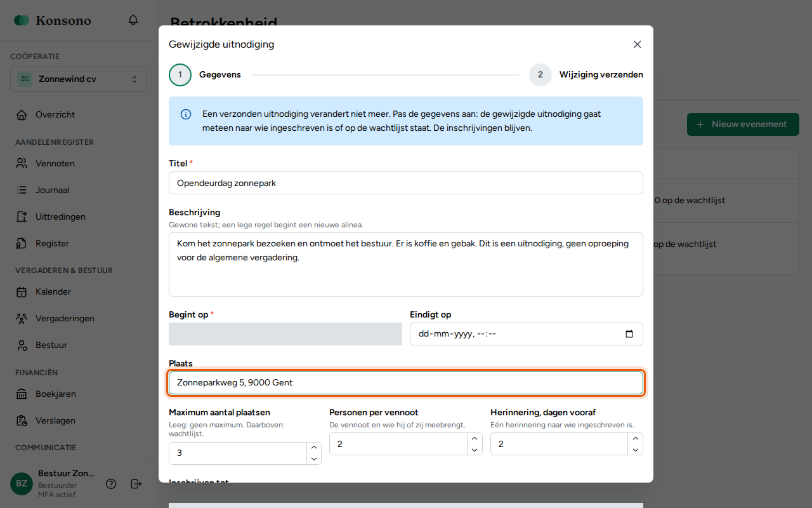Increase Personen per vennoot value

[475, 439]
